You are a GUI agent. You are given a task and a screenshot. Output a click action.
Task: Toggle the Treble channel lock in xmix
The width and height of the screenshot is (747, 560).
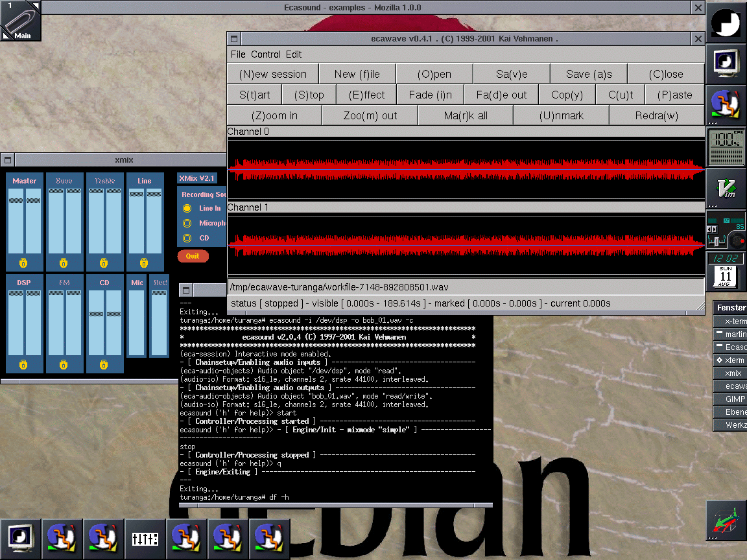(x=104, y=263)
